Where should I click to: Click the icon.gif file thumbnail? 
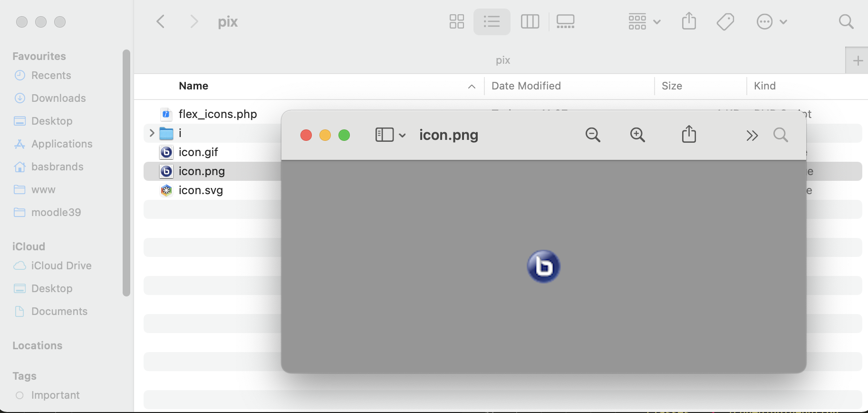166,152
